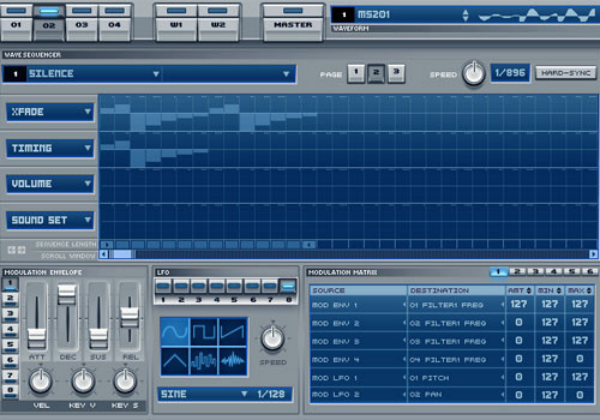Image resolution: width=600 pixels, height=420 pixels.
Task: Open destination arrow for O1 FILTER1 FREQ
Action: click(502, 305)
